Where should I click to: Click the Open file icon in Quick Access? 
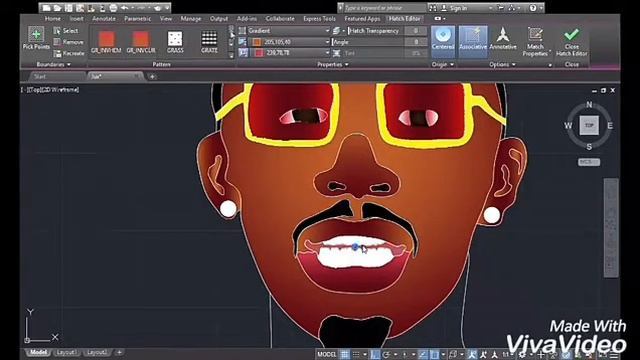click(x=57, y=8)
